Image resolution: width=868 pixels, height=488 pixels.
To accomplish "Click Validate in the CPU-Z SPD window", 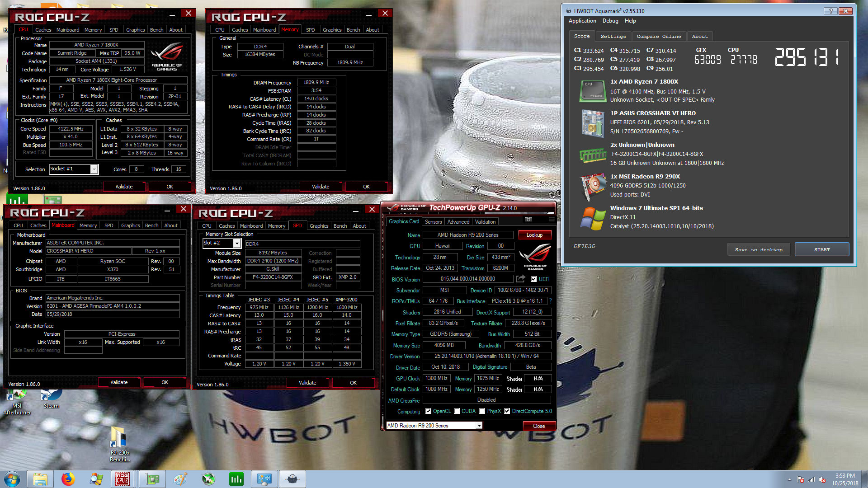I will (x=307, y=383).
